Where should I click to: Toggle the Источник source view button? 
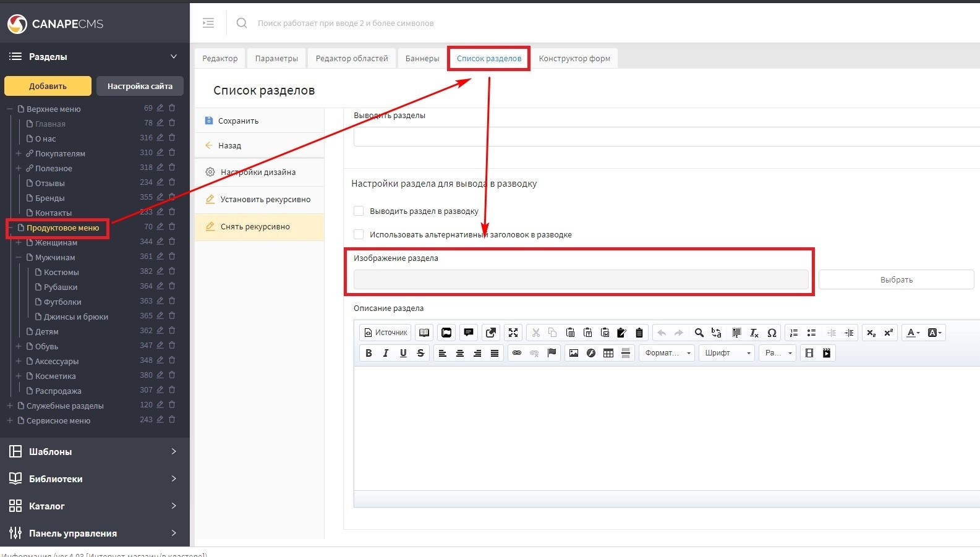point(385,333)
